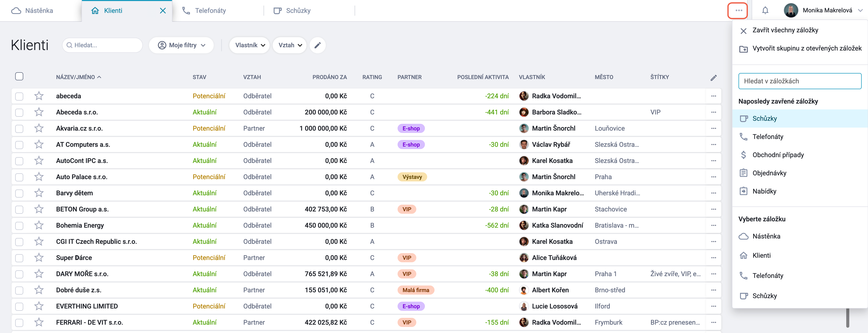Close the Klienti tab
868x333 pixels.
pyautogui.click(x=163, y=11)
